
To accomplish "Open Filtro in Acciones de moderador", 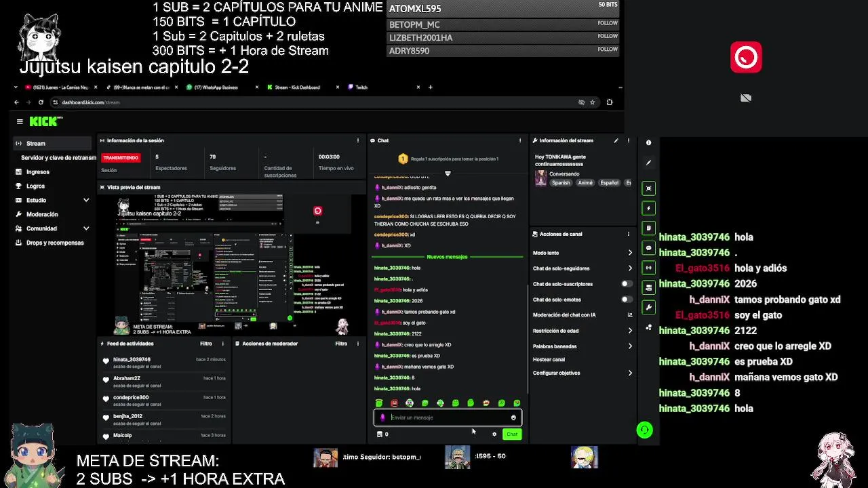I will (x=341, y=344).
